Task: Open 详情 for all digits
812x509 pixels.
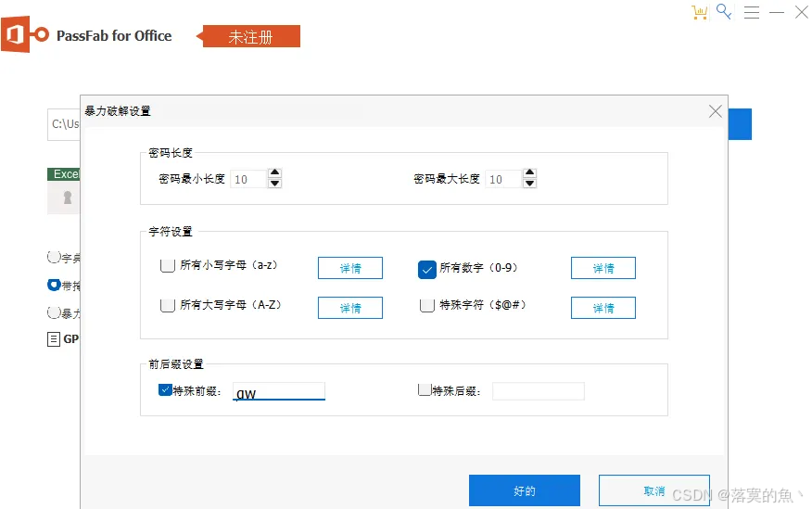Action: point(603,268)
